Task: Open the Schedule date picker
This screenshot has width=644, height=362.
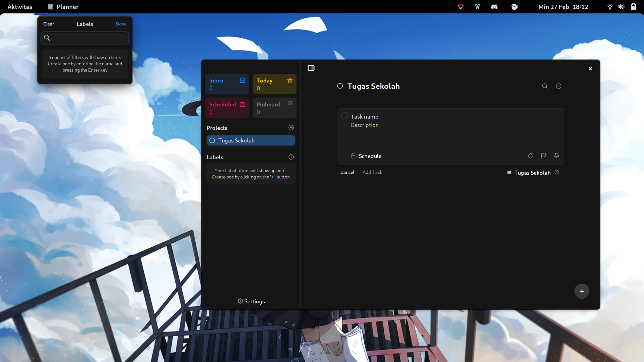Action: pos(366,156)
